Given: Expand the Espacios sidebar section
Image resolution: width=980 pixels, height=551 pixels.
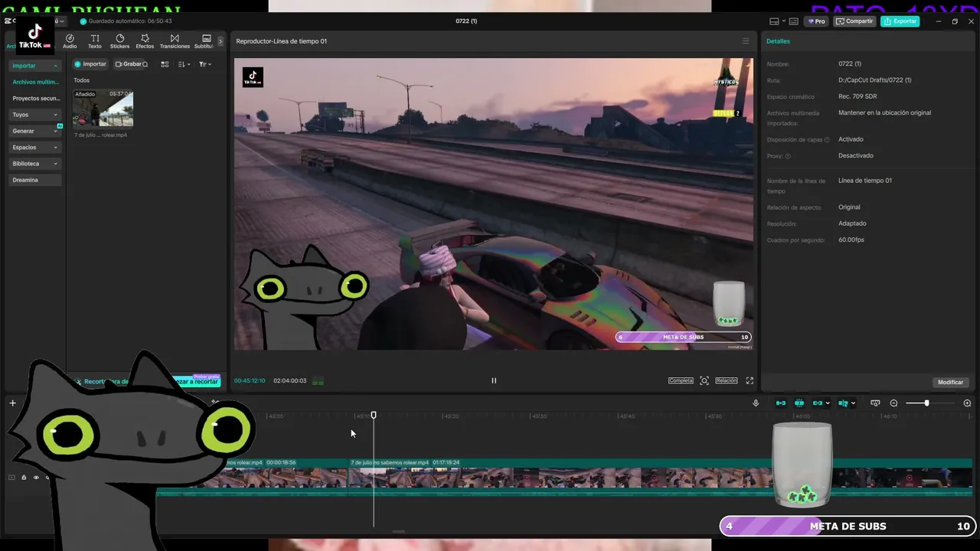Looking at the screenshot, I should point(35,147).
